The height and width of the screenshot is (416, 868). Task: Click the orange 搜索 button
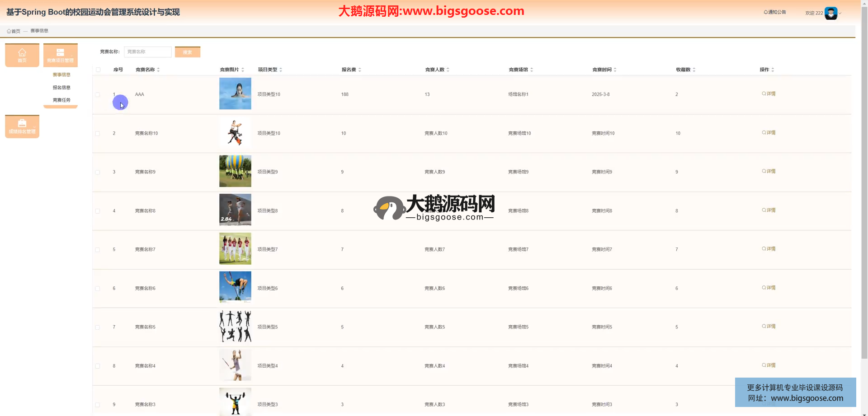click(187, 52)
